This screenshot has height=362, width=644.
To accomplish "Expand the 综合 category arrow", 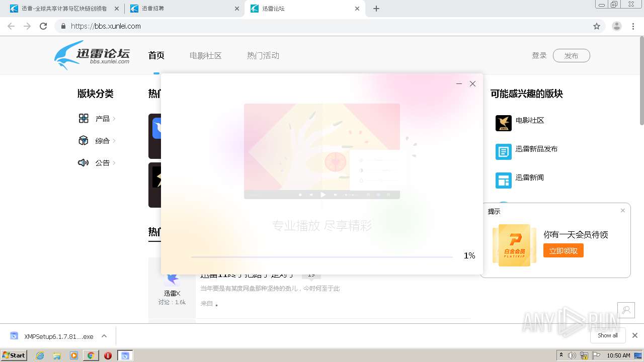I will pos(114,141).
